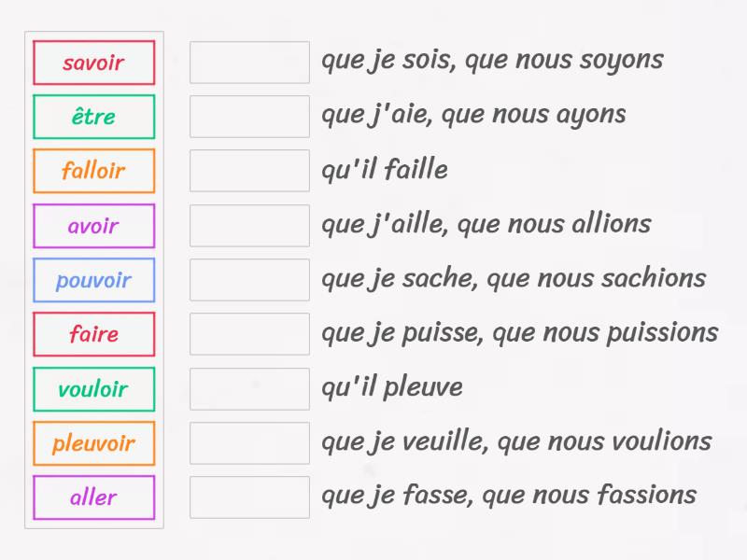Viewport: 747px width, 560px height.
Task: Click the phrase que nous fassions
Action: [x=598, y=495]
